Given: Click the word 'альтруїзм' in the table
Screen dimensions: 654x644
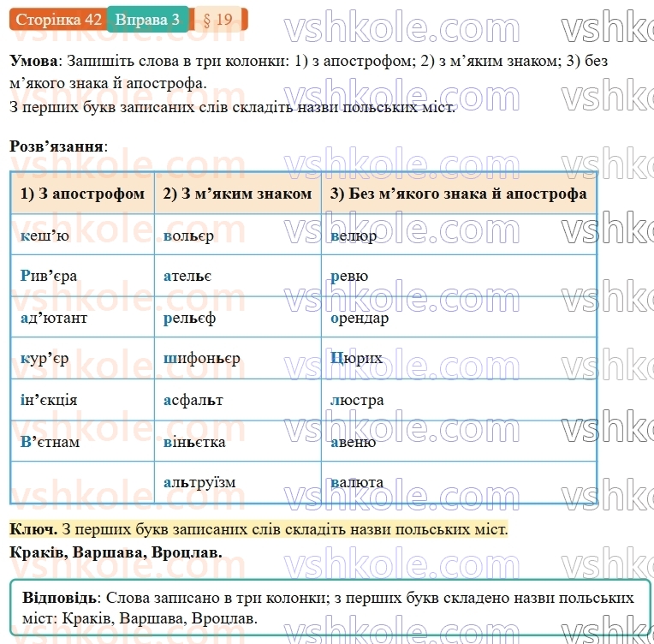Looking at the screenshot, I should (x=199, y=482).
